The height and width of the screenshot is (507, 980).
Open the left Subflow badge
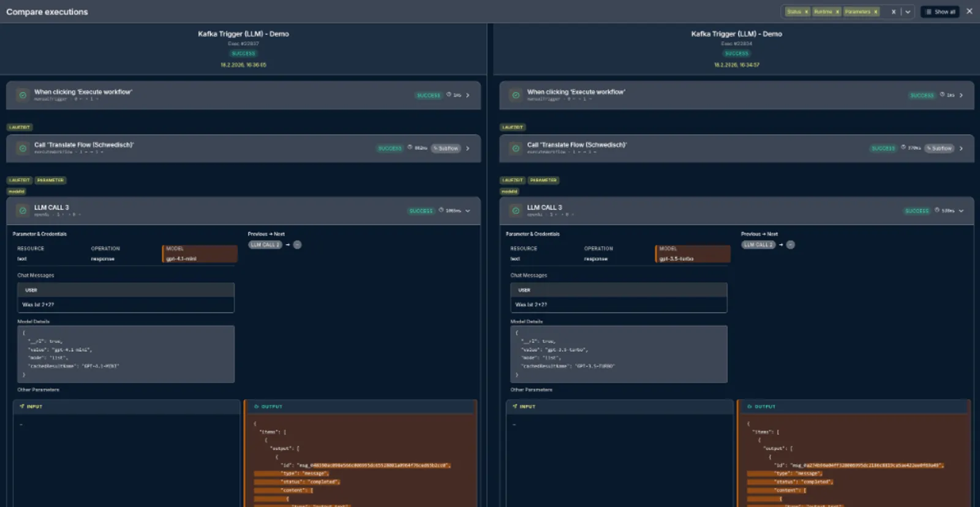pyautogui.click(x=446, y=148)
